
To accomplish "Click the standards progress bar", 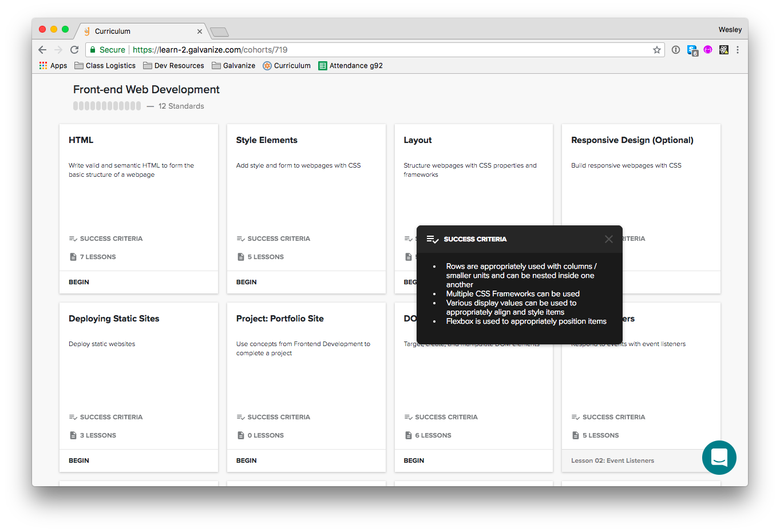I will 107,106.
